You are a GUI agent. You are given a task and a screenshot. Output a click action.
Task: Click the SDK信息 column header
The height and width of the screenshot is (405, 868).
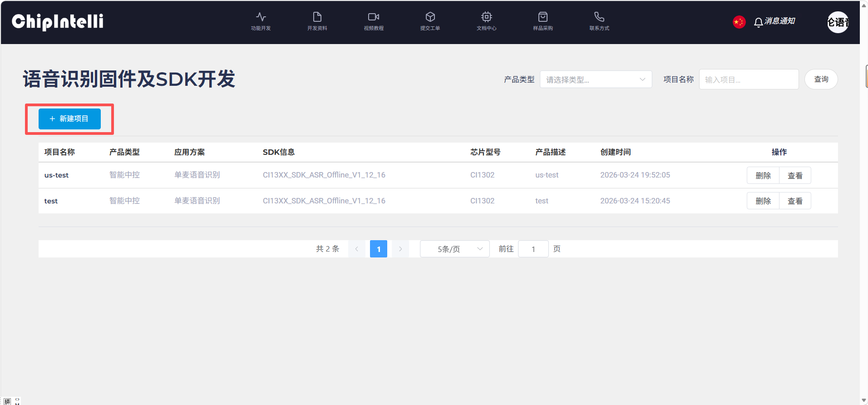pyautogui.click(x=279, y=152)
